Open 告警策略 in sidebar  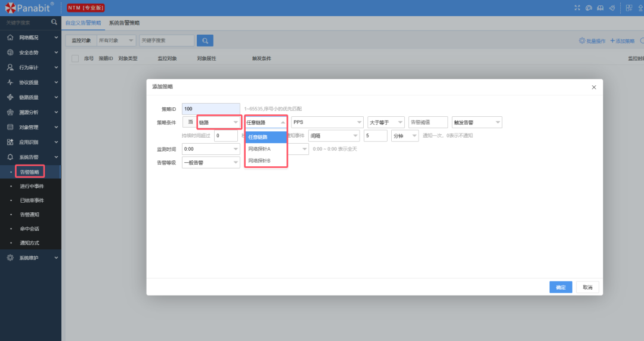30,172
